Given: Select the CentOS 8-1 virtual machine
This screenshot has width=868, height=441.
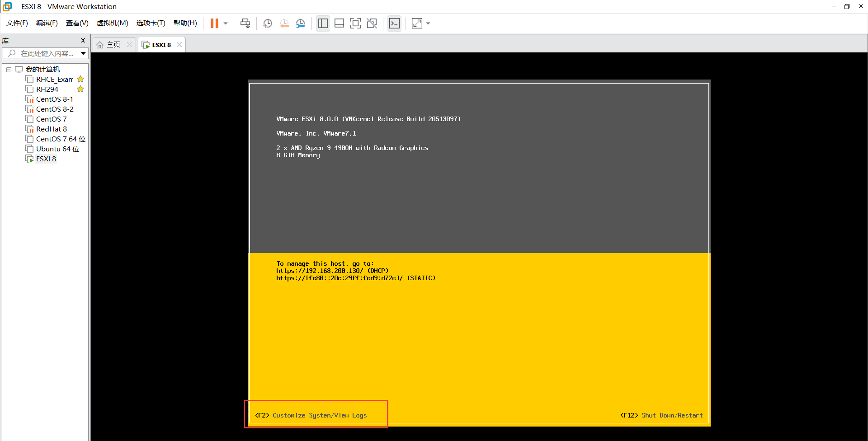Looking at the screenshot, I should pyautogui.click(x=55, y=99).
